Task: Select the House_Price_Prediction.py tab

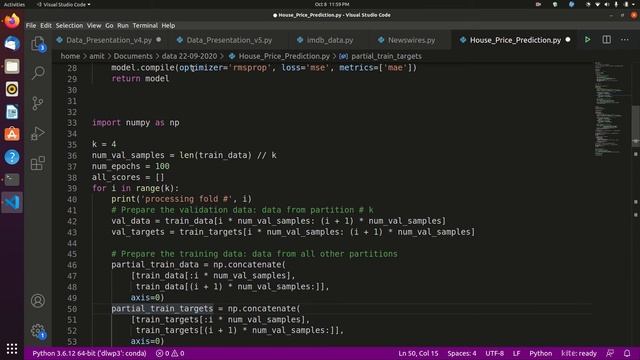Action: [x=515, y=40]
